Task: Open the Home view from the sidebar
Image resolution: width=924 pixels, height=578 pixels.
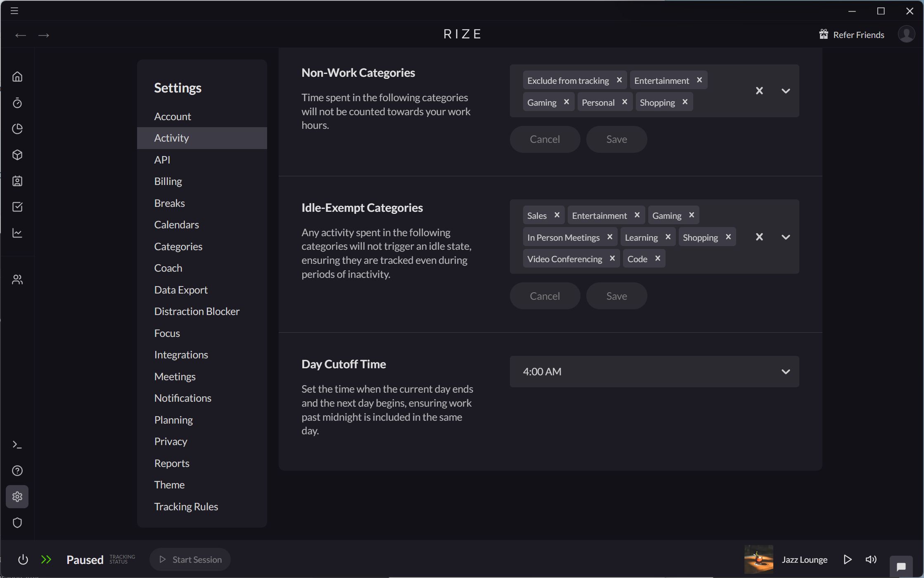Action: pyautogui.click(x=17, y=76)
